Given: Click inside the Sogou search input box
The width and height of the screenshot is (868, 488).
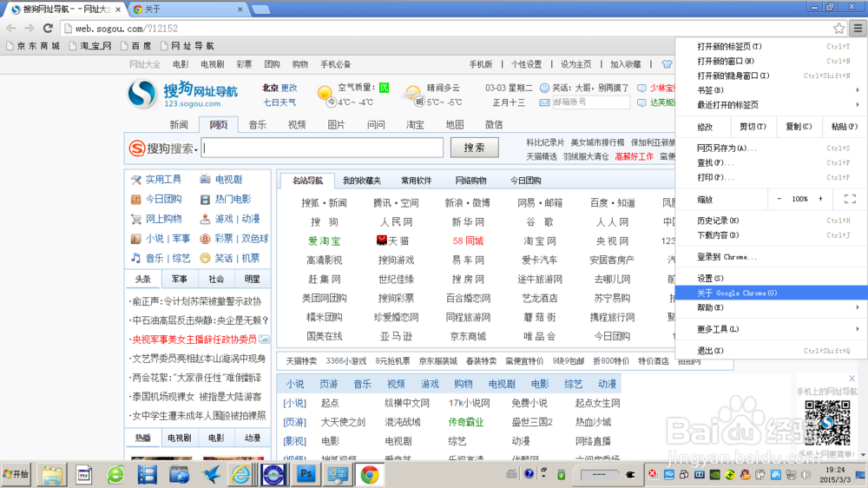Looking at the screenshot, I should coord(322,148).
